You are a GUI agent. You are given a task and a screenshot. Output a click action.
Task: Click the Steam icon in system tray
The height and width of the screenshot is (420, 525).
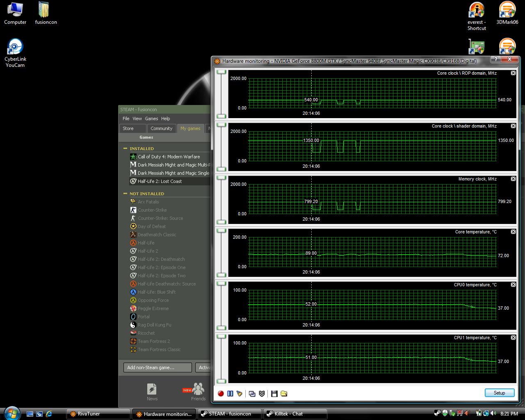(x=437, y=413)
